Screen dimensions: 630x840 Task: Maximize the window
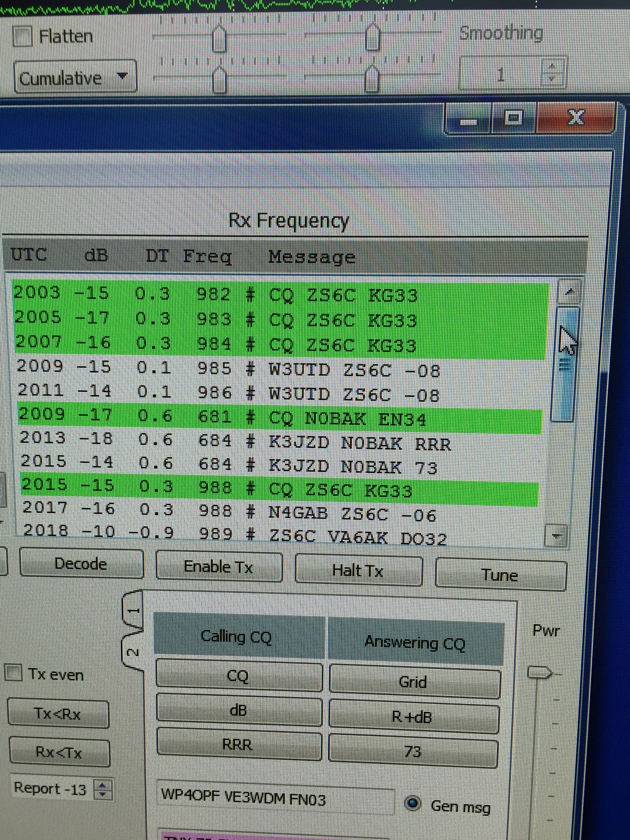tap(513, 118)
